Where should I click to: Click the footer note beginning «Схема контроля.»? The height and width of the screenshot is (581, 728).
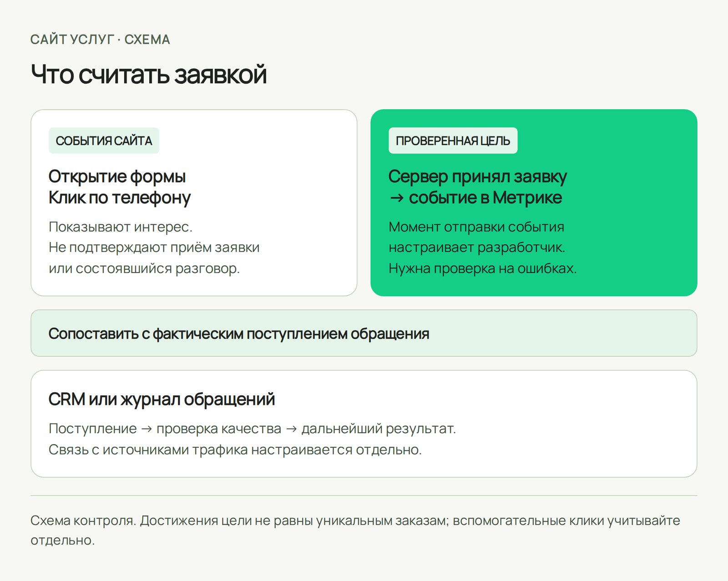(355, 530)
